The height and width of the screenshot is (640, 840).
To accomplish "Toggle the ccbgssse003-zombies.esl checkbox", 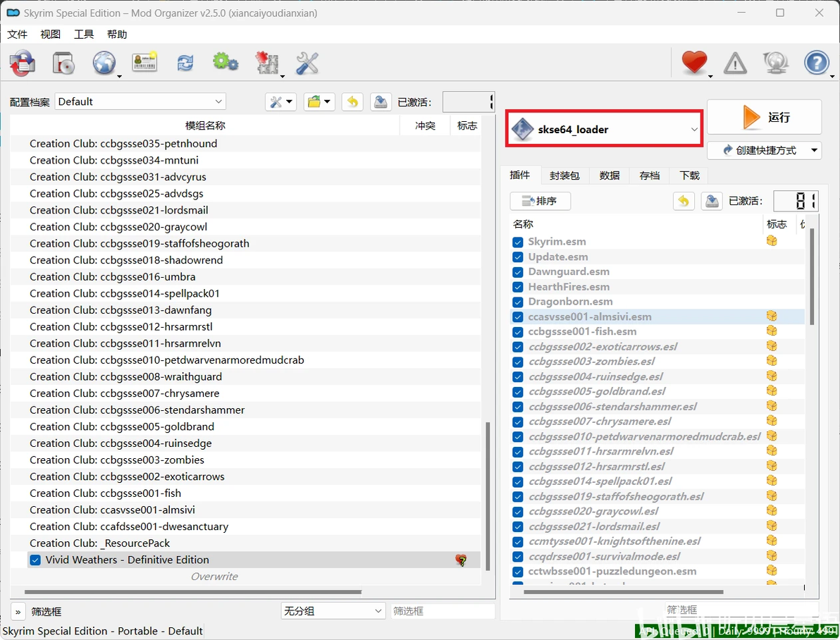I will point(517,362).
